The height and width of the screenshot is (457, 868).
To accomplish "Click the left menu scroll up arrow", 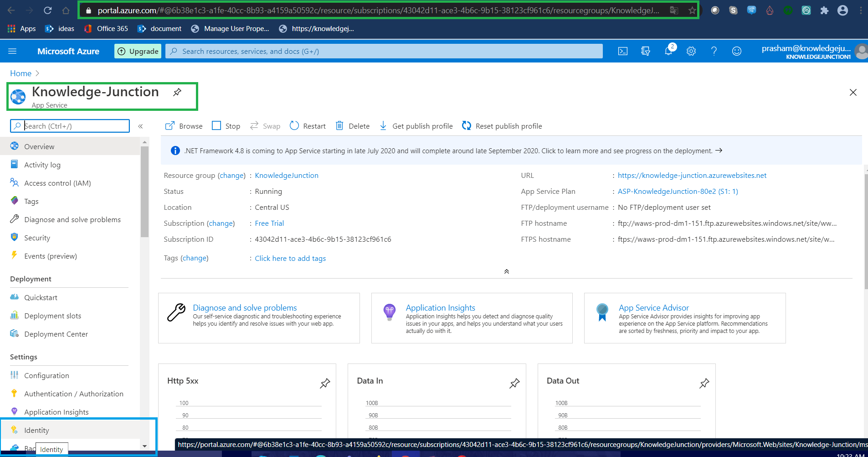I will tap(144, 142).
